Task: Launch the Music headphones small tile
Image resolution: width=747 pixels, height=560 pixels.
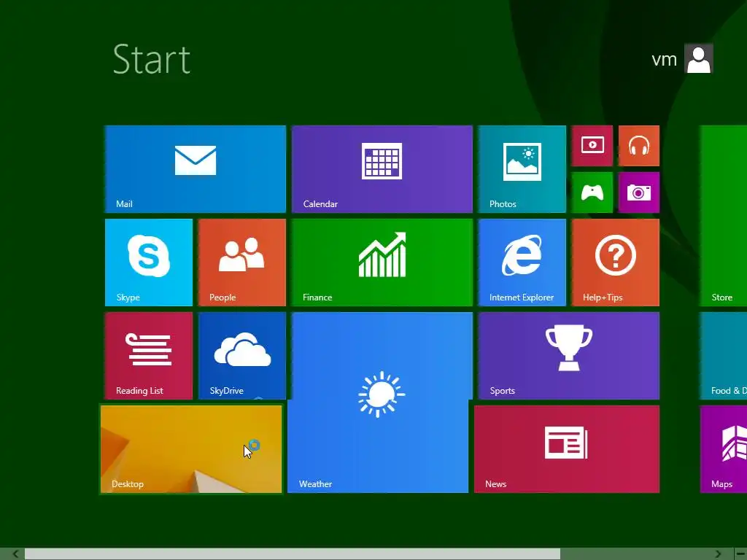Action: point(639,146)
